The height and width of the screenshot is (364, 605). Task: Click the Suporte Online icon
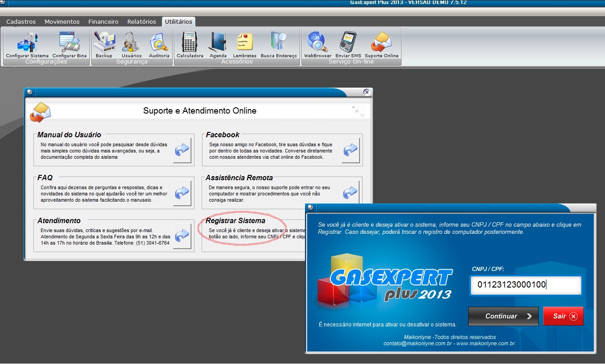tap(381, 45)
